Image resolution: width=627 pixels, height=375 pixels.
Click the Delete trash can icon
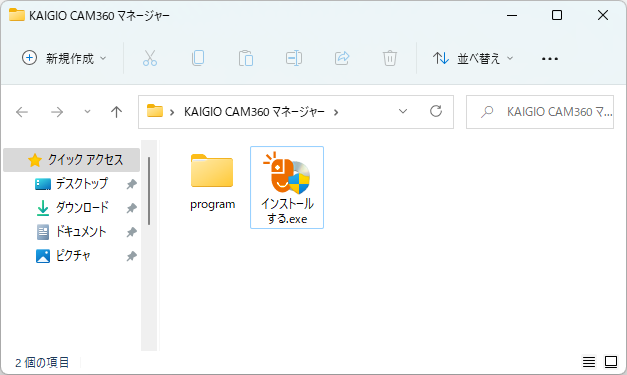click(390, 58)
